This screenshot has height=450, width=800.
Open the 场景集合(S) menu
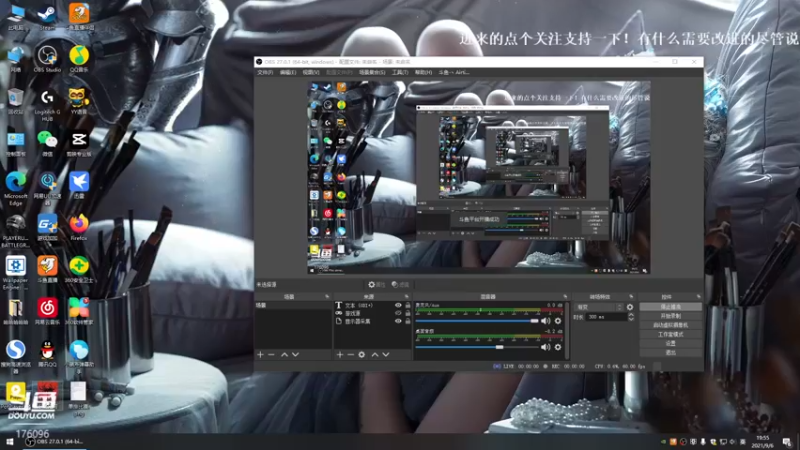[x=372, y=72]
